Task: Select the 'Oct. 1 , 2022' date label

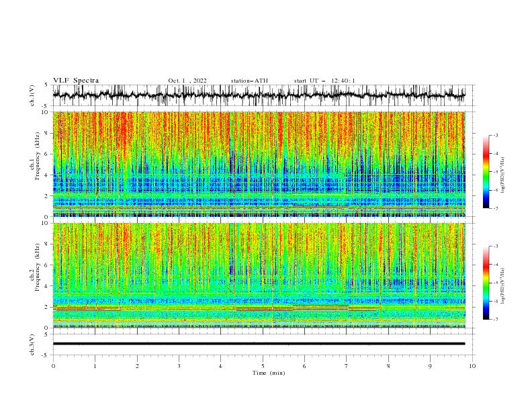Action: 187,81
